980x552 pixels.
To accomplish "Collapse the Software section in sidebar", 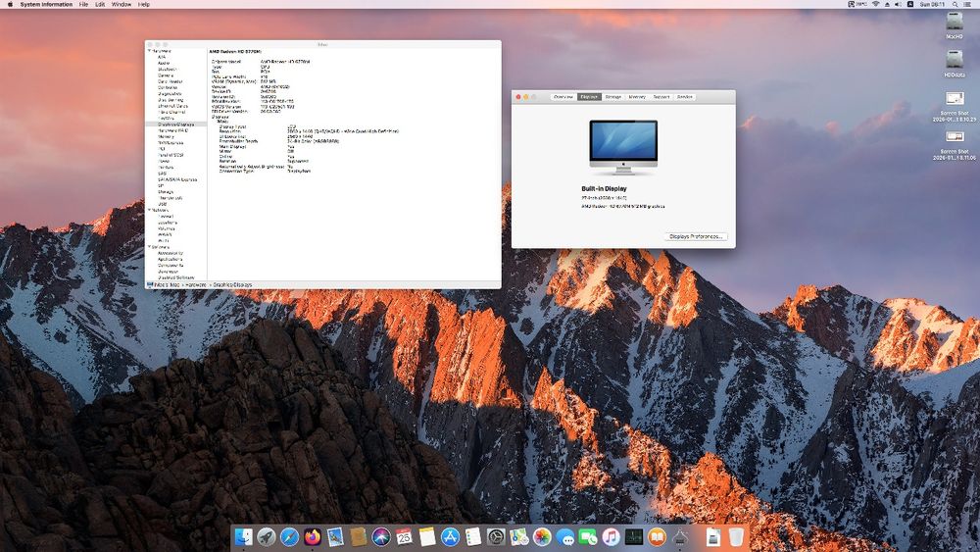I will pyautogui.click(x=149, y=247).
